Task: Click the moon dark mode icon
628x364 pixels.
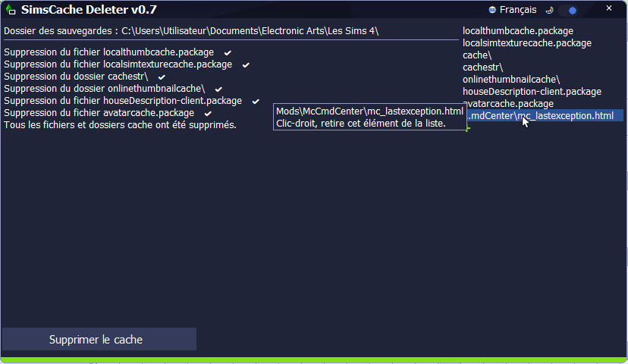Action: (549, 10)
